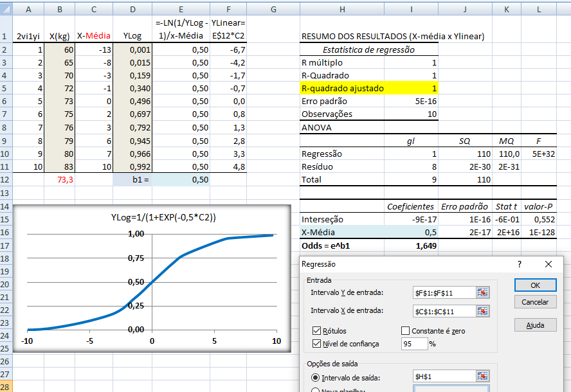
Task: Select the p-value cell 0,552
Action: [x=539, y=219]
